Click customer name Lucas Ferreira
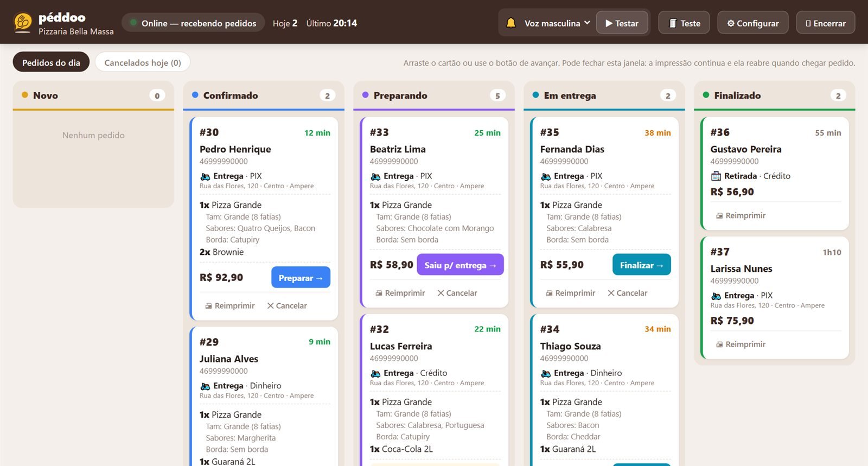The width and height of the screenshot is (868, 466). coord(401,346)
